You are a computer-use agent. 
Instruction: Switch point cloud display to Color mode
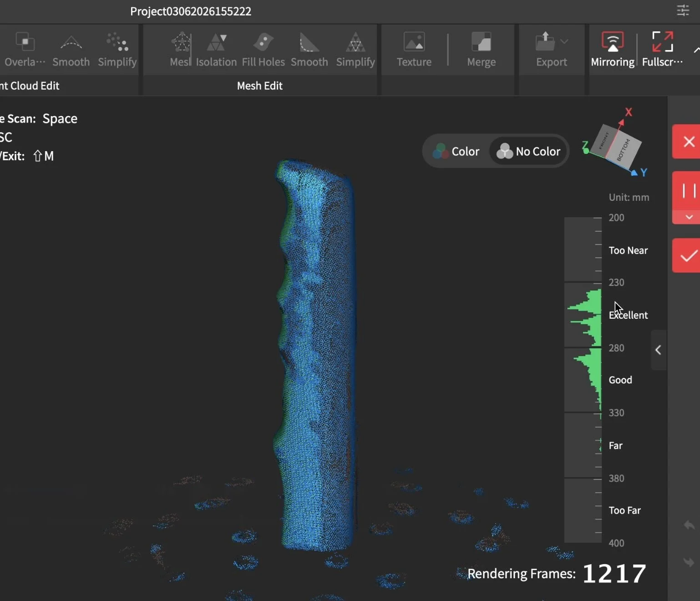pos(456,151)
